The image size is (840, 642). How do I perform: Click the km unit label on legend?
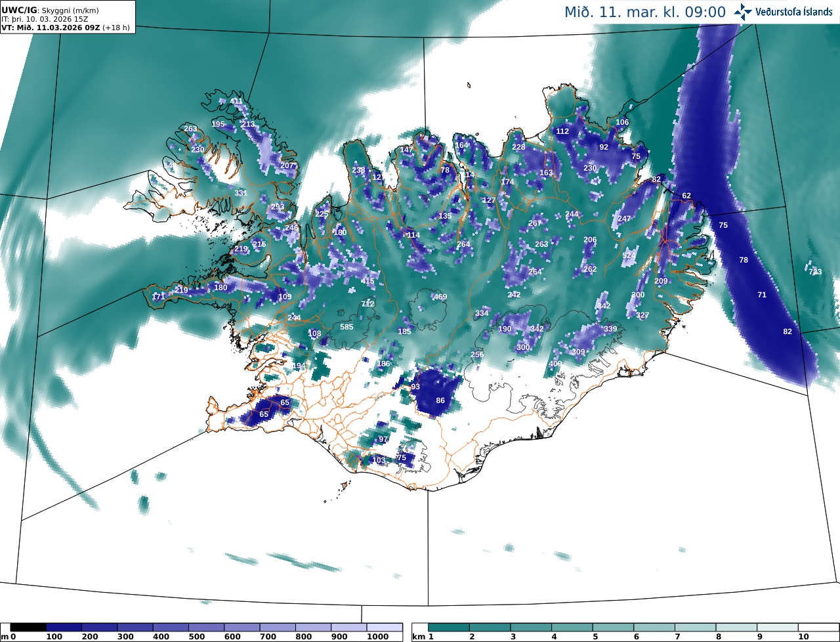pyautogui.click(x=419, y=637)
